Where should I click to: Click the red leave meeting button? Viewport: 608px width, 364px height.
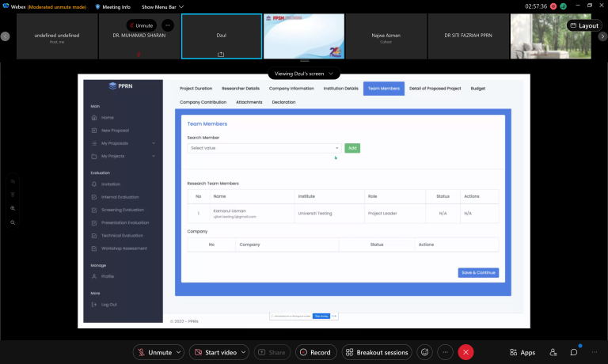tap(466, 352)
